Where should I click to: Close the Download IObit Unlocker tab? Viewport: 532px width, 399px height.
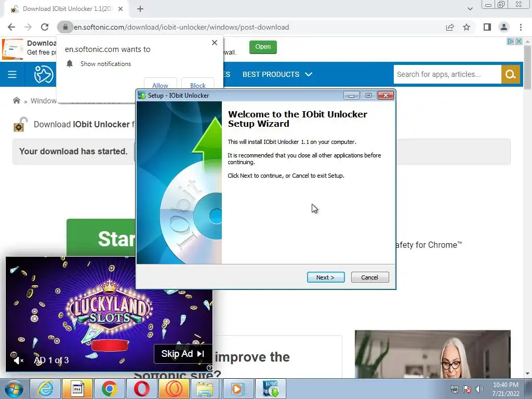(121, 9)
